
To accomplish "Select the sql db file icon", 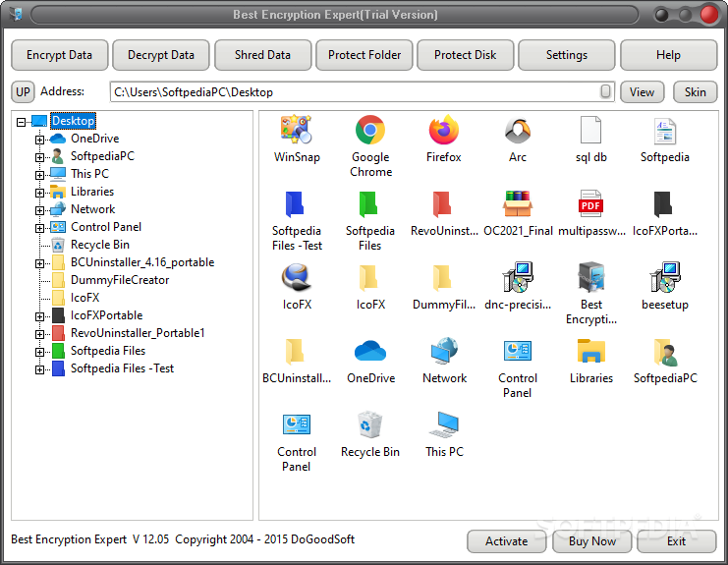I will click(590, 130).
